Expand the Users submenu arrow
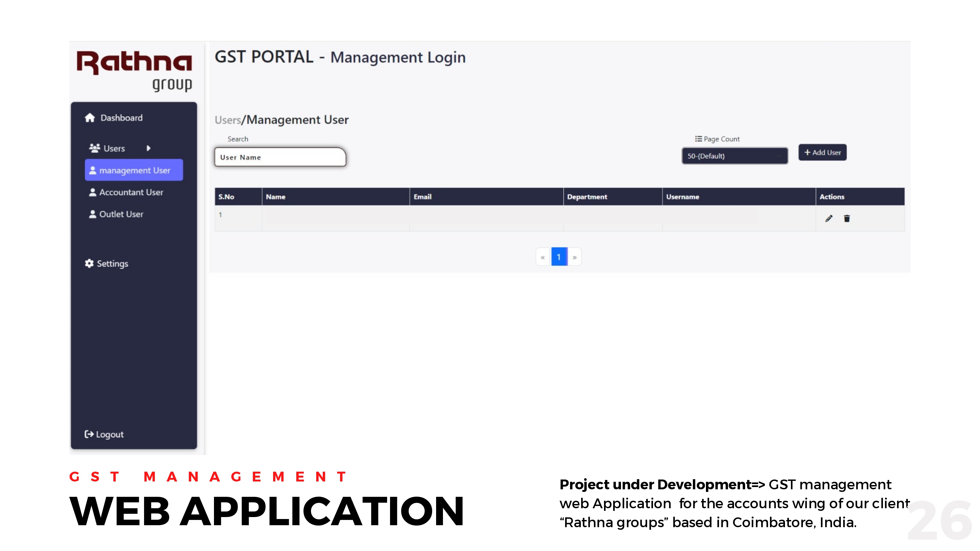The width and height of the screenshot is (980, 551). tap(148, 148)
